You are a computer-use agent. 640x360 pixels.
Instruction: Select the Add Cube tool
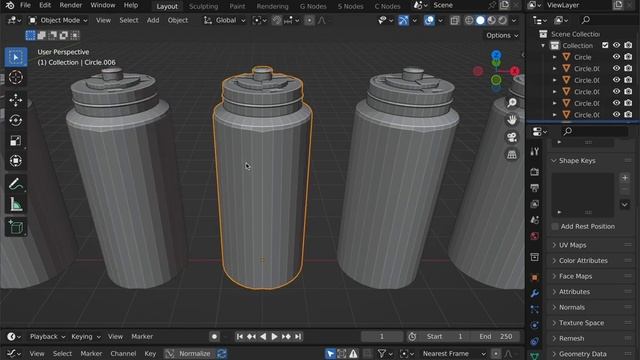click(x=16, y=227)
